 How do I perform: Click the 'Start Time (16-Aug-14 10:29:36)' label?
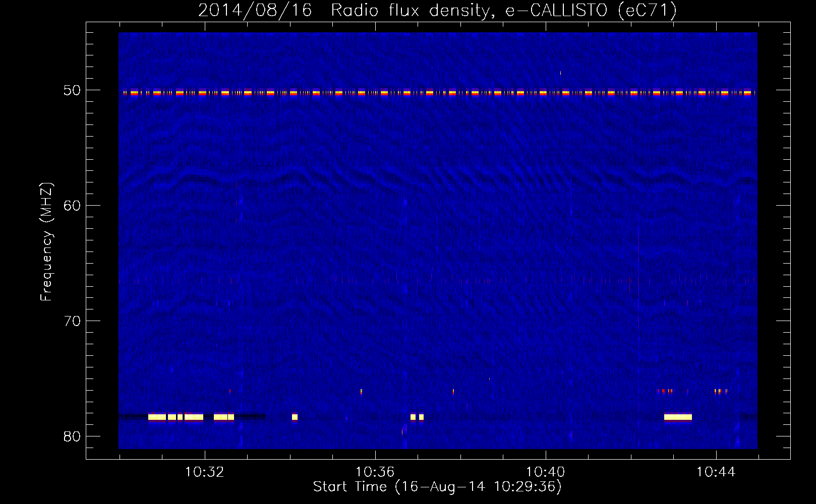(x=437, y=487)
